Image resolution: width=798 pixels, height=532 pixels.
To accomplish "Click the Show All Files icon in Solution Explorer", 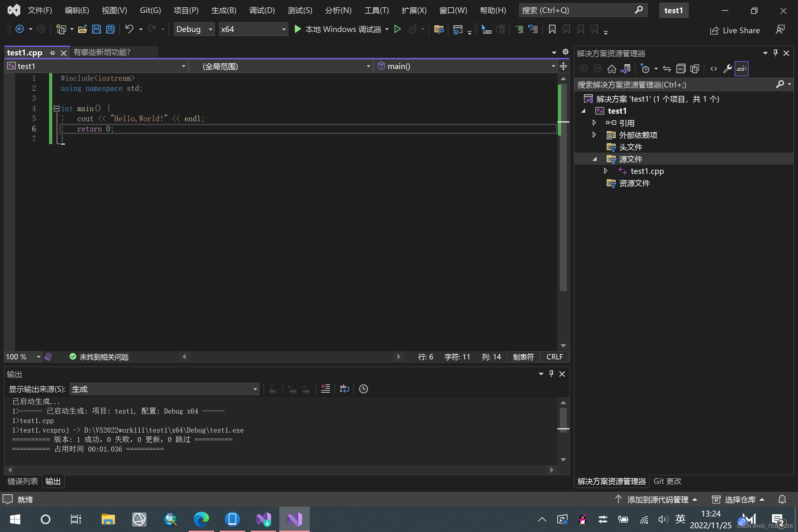I will (694, 69).
